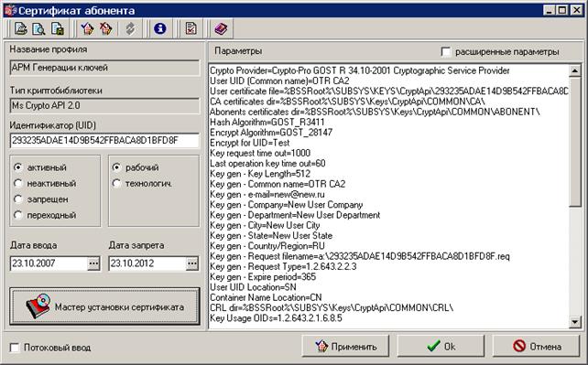Select the 'Key gen - Department' line
Viewport: 588px width, 365px height.
pos(295,215)
